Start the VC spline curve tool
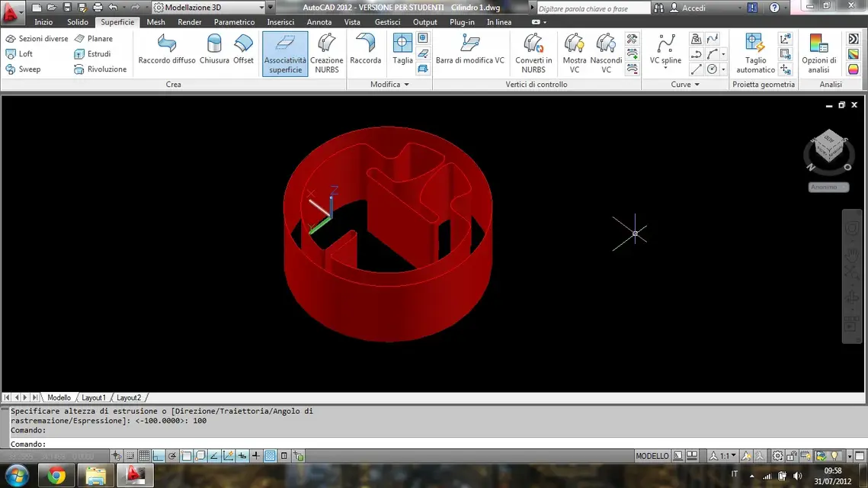This screenshot has height=488, width=868. (665, 51)
